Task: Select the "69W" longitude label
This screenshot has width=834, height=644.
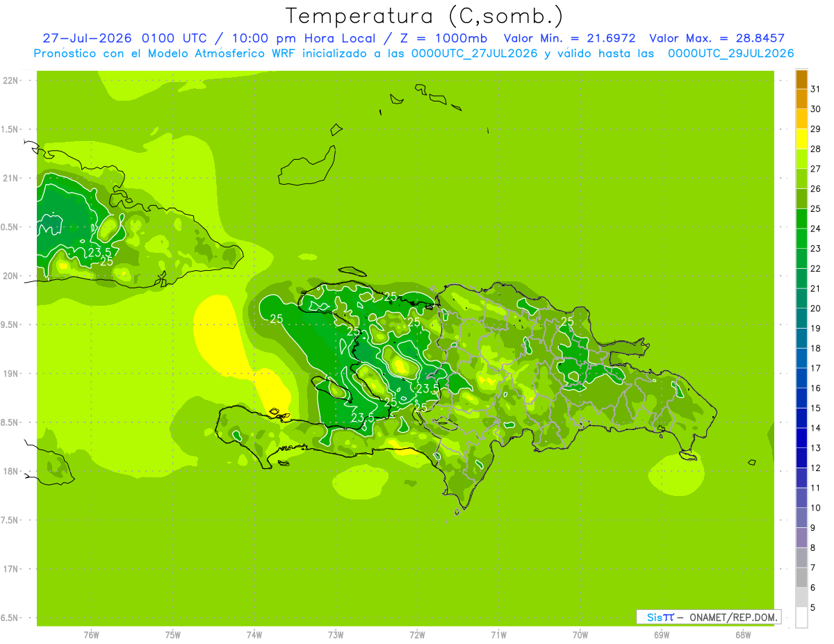Action: click(662, 634)
